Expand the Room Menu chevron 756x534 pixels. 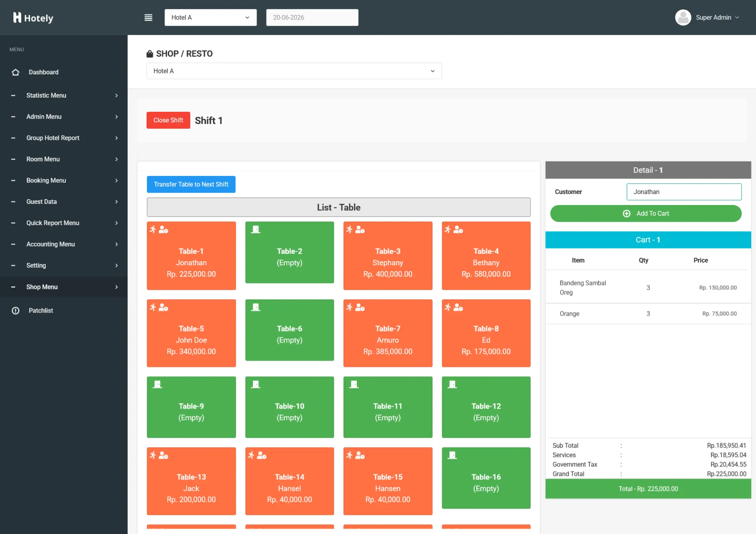point(116,159)
